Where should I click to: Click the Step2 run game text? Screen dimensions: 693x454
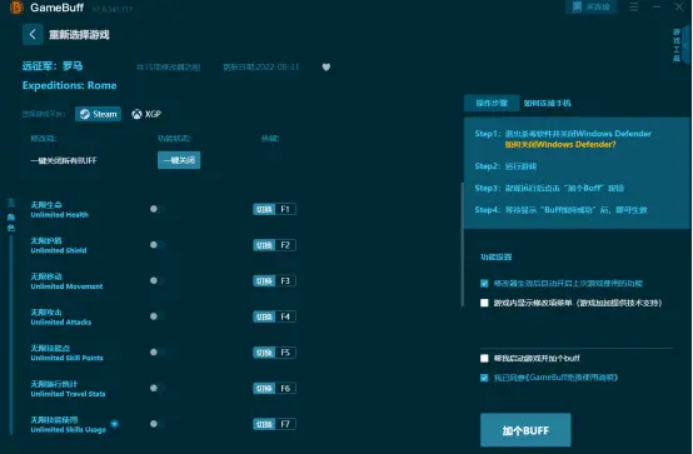click(x=506, y=166)
